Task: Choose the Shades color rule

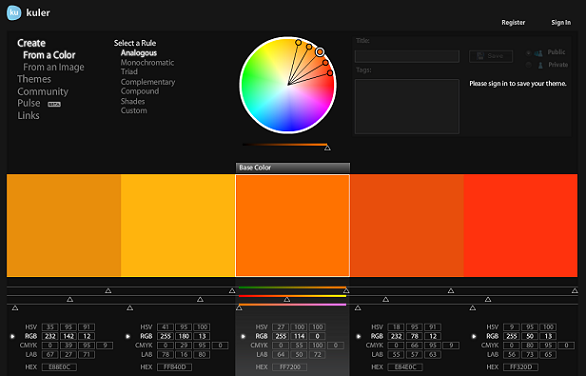Action: (133, 101)
